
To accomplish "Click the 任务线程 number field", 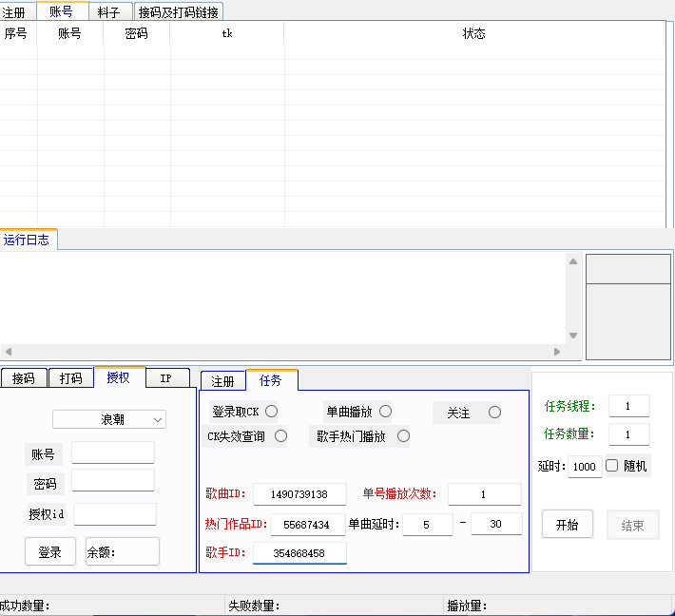I will coord(628,406).
